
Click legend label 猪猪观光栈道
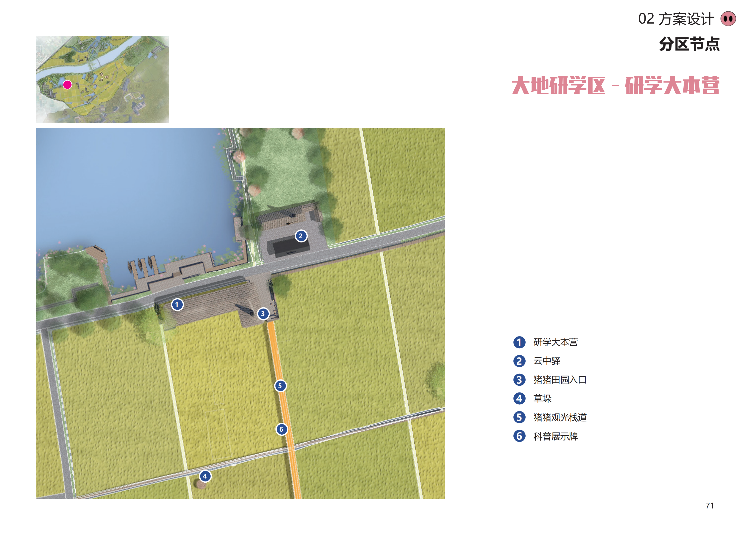coord(560,417)
